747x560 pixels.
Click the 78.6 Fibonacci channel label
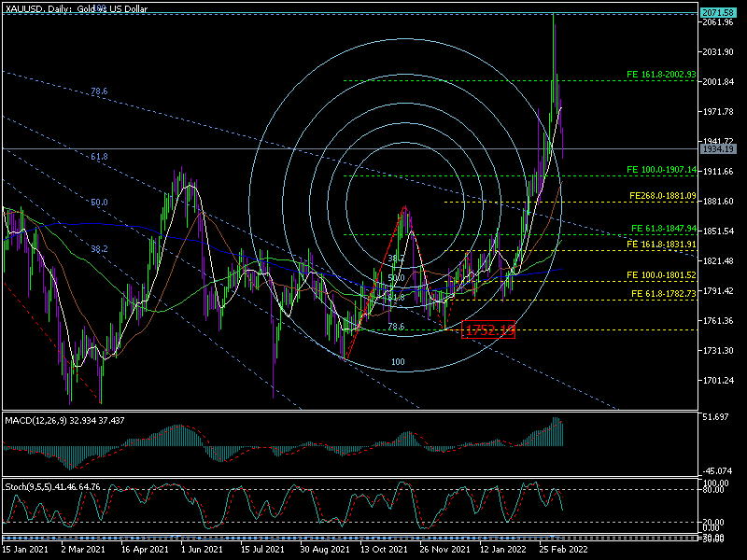[x=99, y=91]
